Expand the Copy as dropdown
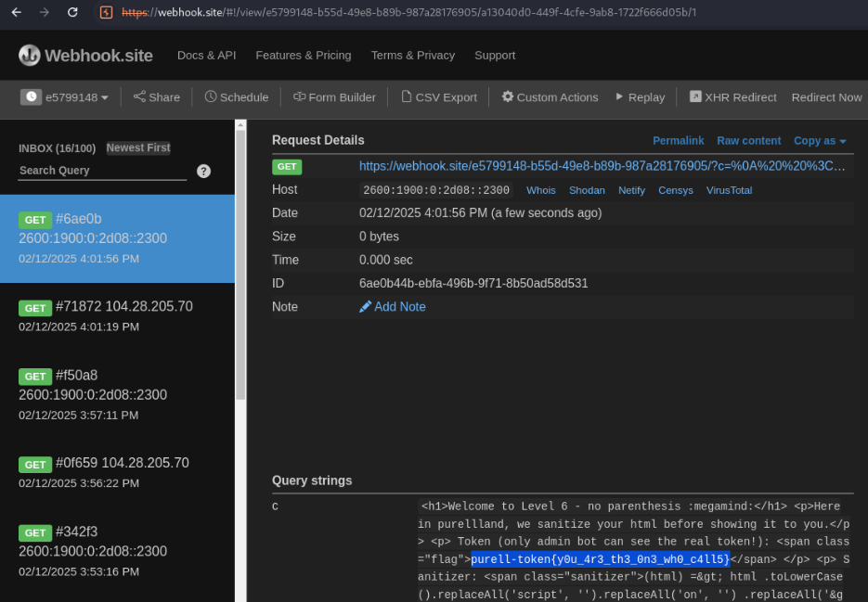 pyautogui.click(x=820, y=141)
